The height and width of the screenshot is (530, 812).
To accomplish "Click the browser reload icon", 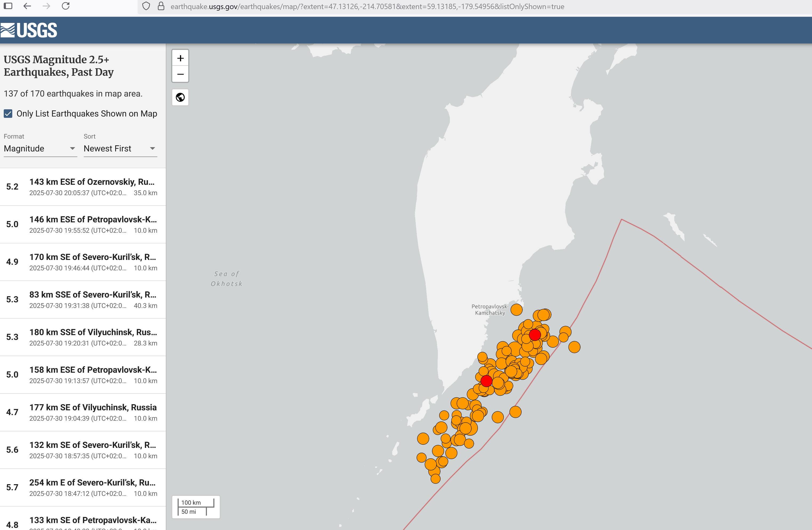I will 66,6.
